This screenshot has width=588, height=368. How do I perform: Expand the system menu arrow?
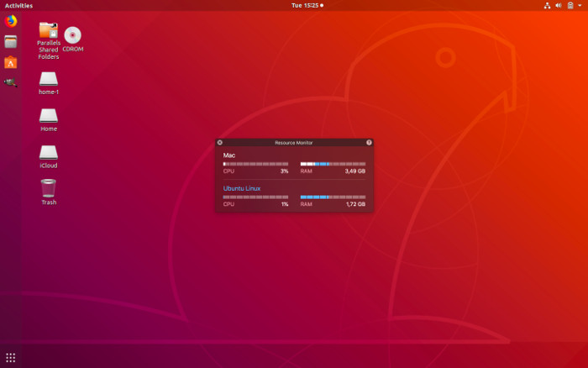(580, 6)
